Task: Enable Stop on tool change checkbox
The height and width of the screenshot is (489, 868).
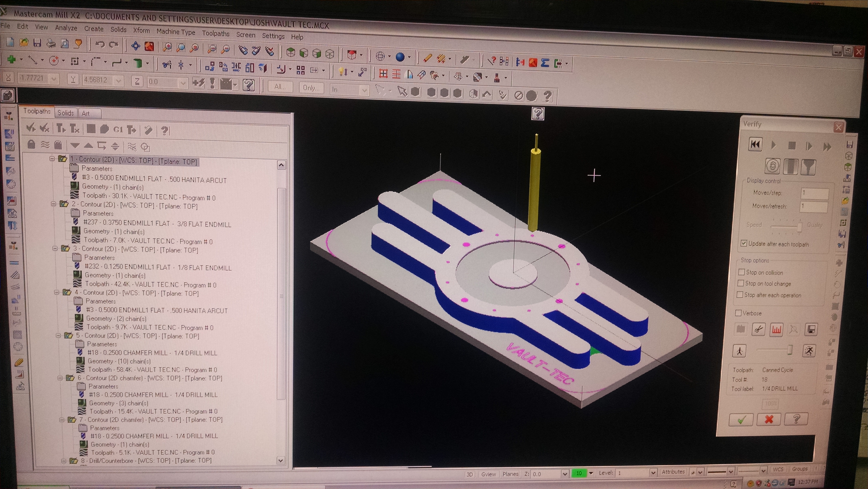Action: (741, 283)
